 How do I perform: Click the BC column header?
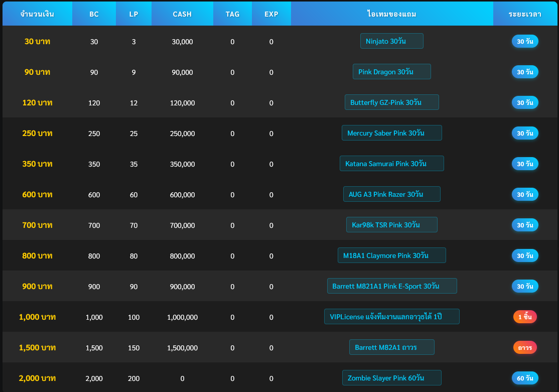[x=94, y=14]
